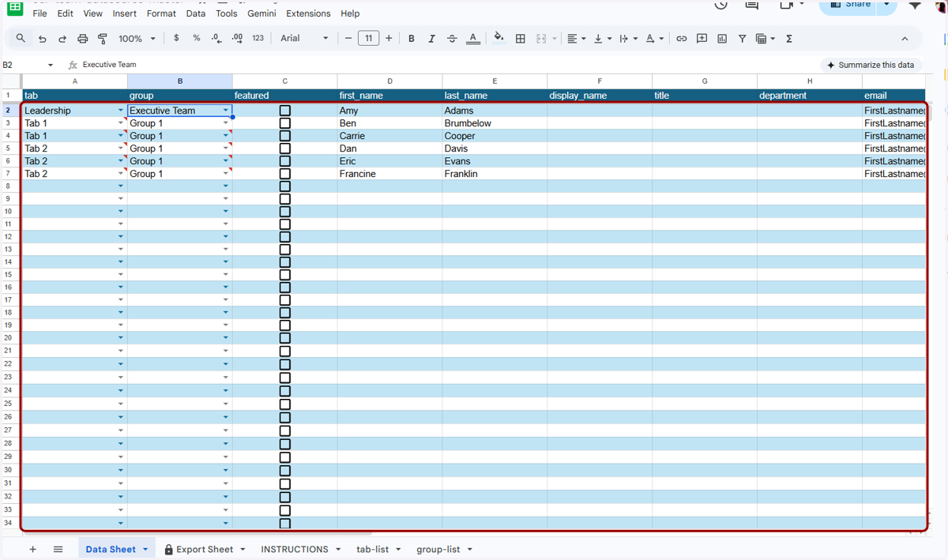Open the File menu
Image resolution: width=948 pixels, height=560 pixels.
[39, 13]
